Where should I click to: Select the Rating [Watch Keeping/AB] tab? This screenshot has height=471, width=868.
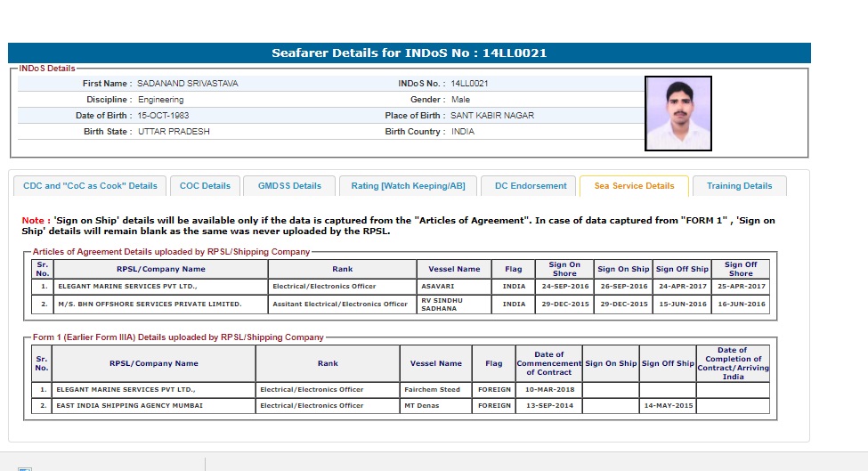coord(409,186)
